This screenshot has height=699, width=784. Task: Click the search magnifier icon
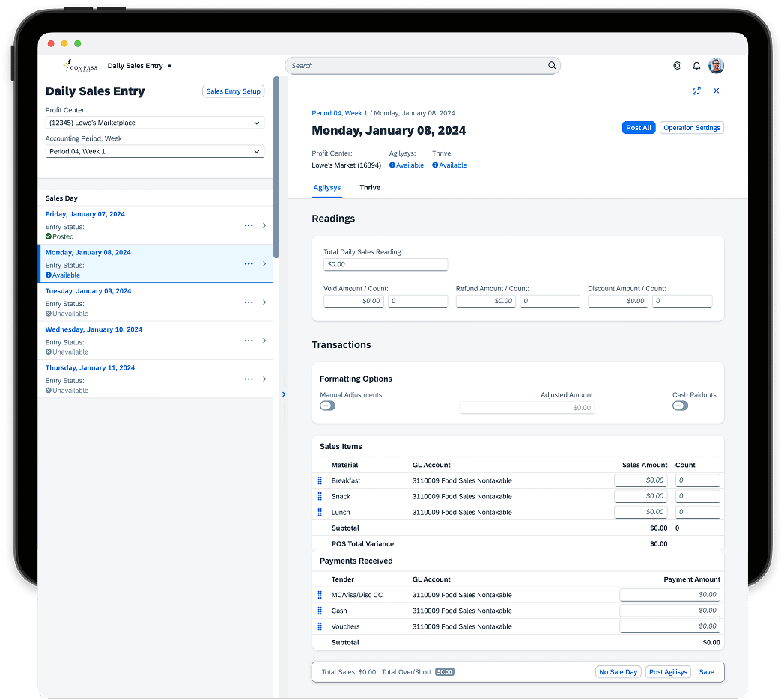(552, 65)
